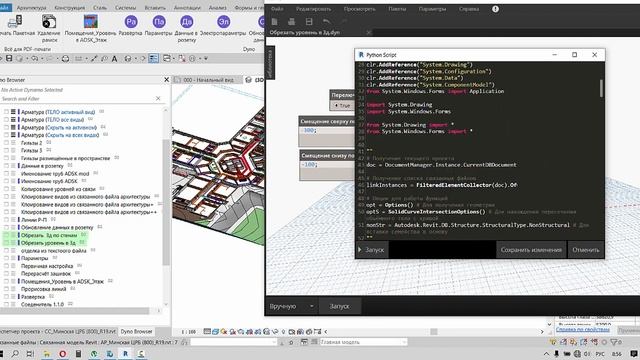Viewport: 640px width, 360px height.
Task: Click the Open file icon in Dynamo toolbar
Action: pyautogui.click(x=291, y=21)
